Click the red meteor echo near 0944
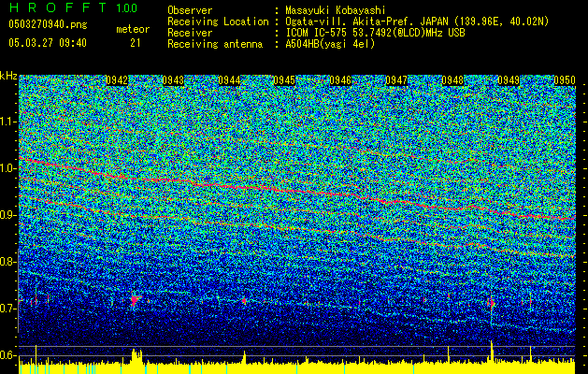 tap(244, 300)
